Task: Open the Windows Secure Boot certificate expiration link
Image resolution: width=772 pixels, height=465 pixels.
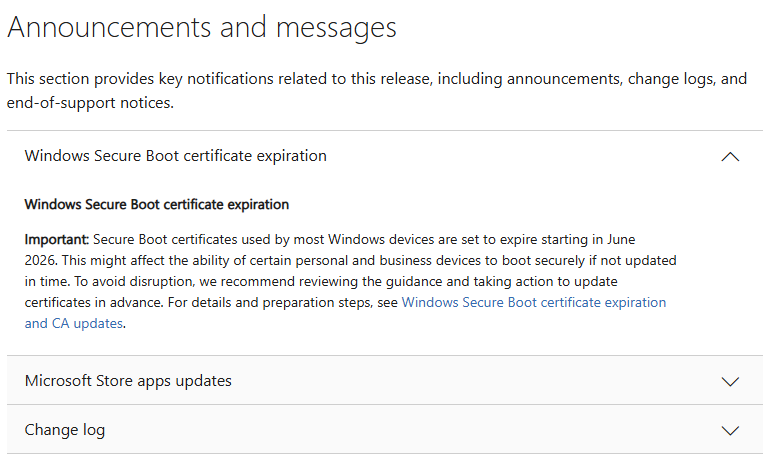Action: tap(533, 302)
